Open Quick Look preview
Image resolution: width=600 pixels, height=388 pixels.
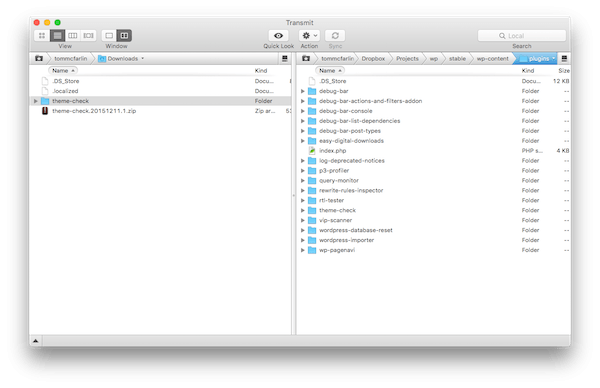click(279, 36)
